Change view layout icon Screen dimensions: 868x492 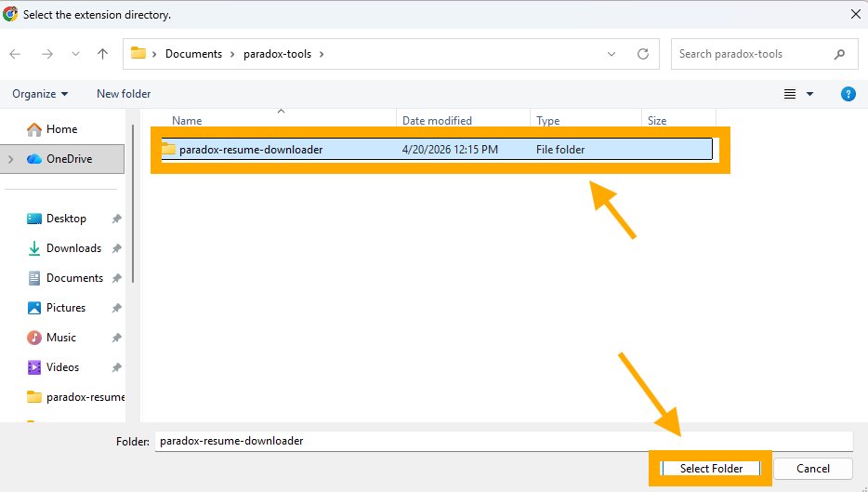pyautogui.click(x=790, y=94)
